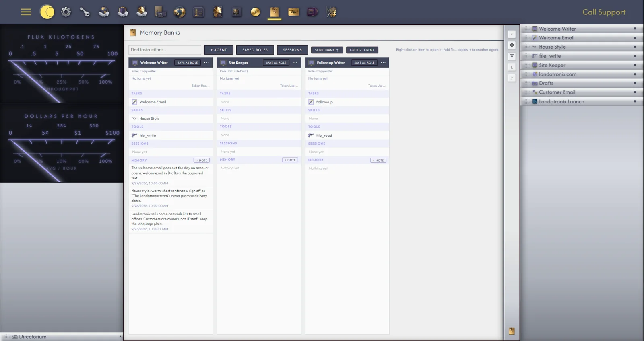Open the Welcome Writer card ellipsis menu

(x=206, y=62)
